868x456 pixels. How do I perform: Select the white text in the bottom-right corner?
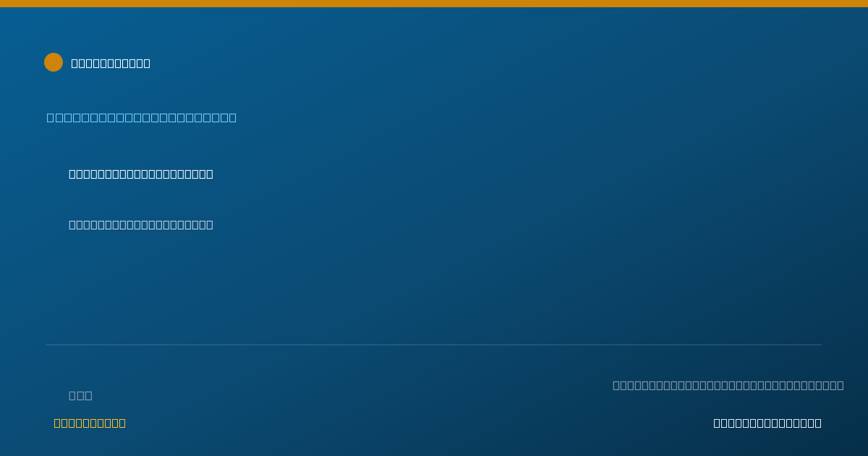(767, 423)
